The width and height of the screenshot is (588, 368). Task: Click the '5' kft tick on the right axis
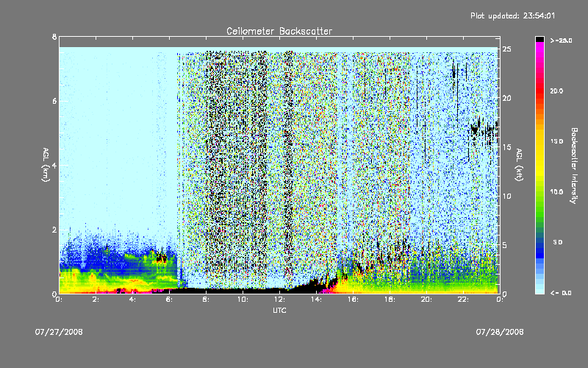[504, 245]
